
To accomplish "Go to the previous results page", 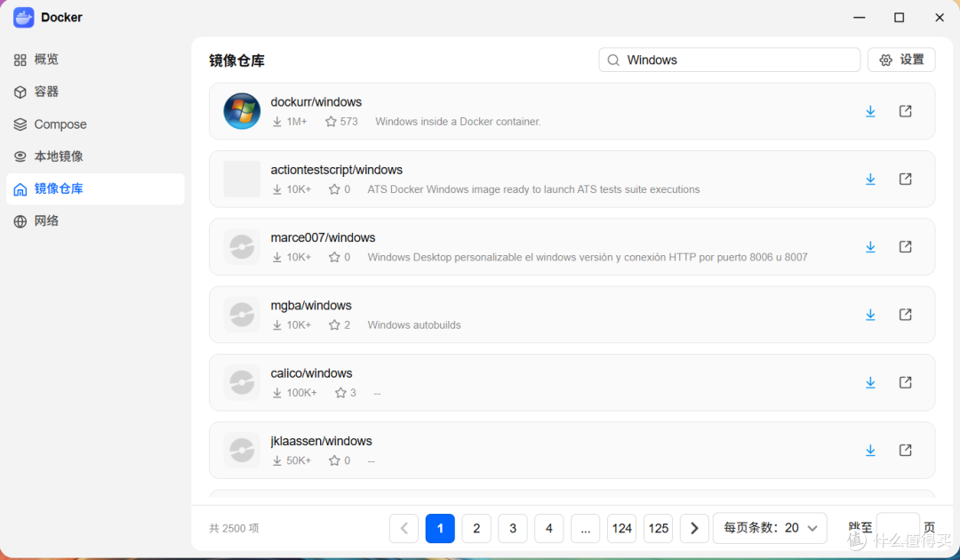I will (404, 528).
